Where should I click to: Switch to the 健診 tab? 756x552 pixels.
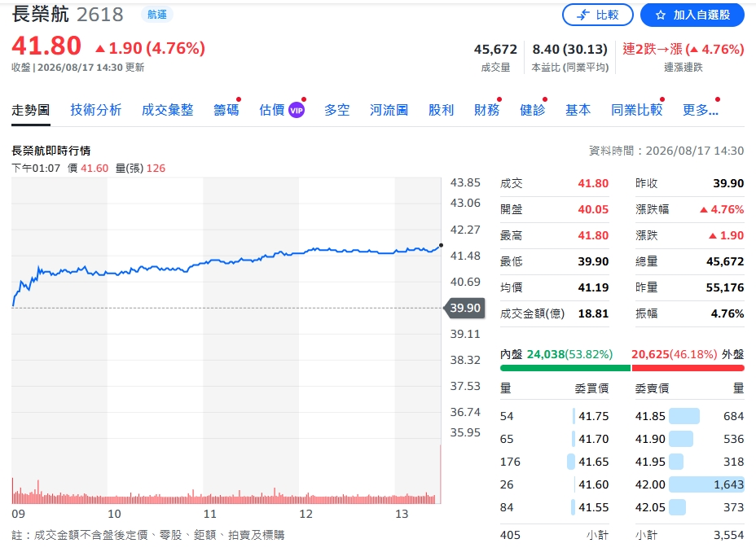pos(532,110)
